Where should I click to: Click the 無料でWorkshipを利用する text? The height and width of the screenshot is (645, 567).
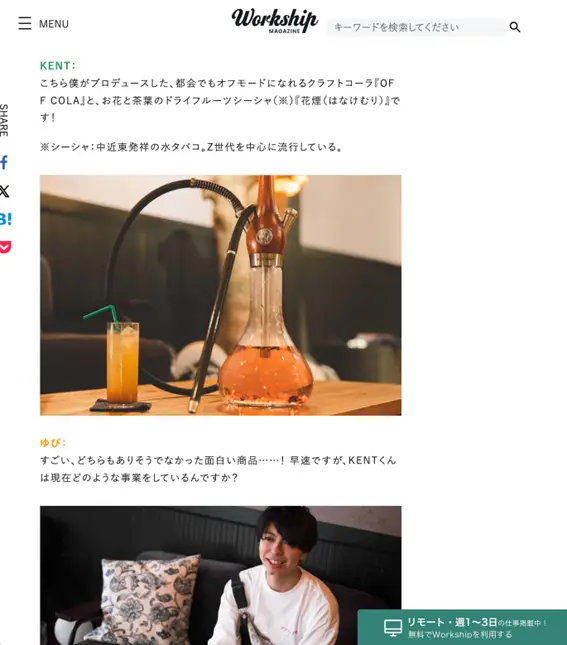point(460,635)
